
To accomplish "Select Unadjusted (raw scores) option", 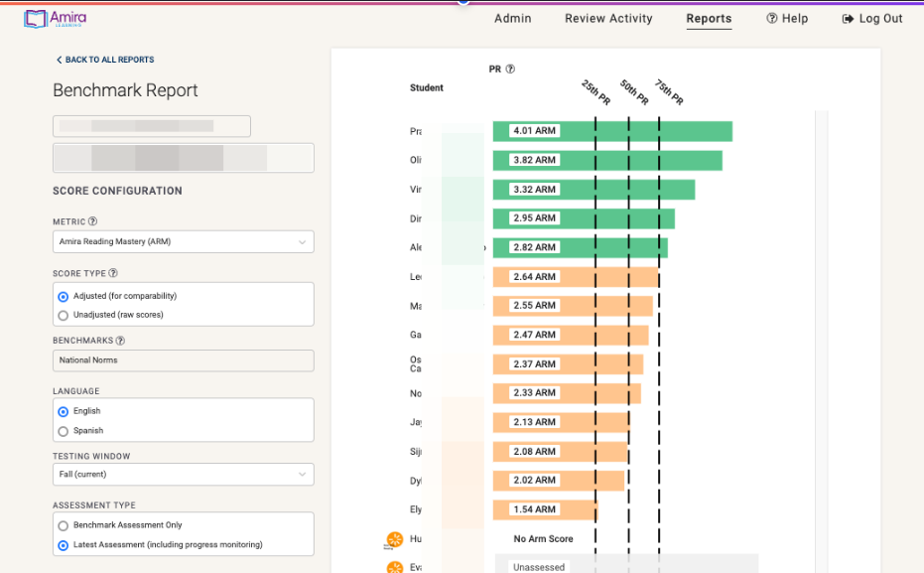I will (x=64, y=315).
